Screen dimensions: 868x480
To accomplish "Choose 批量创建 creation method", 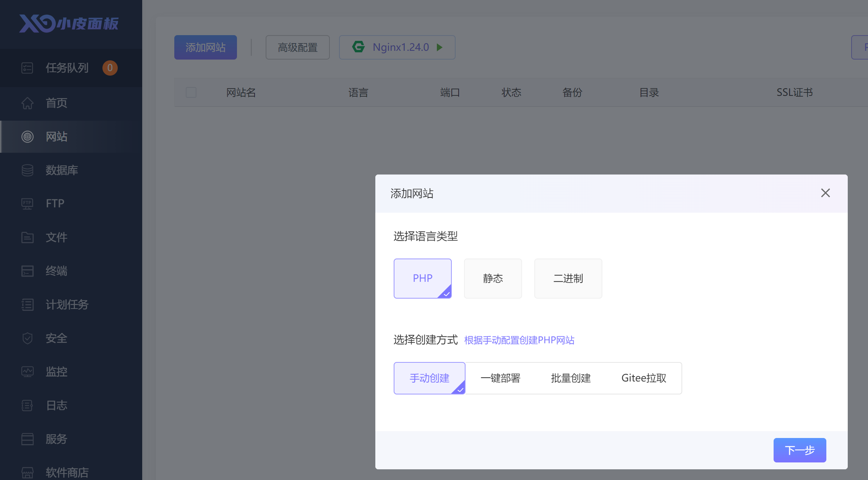I will coord(571,378).
